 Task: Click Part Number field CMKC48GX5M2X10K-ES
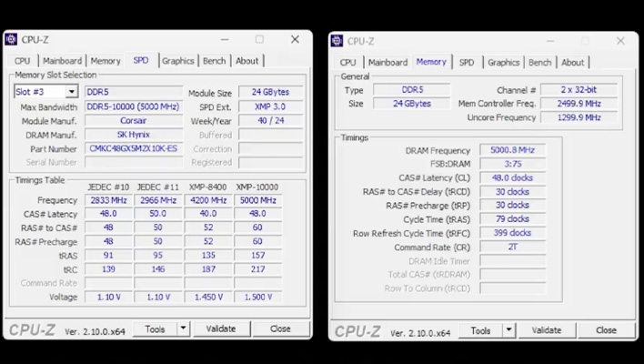134,148
